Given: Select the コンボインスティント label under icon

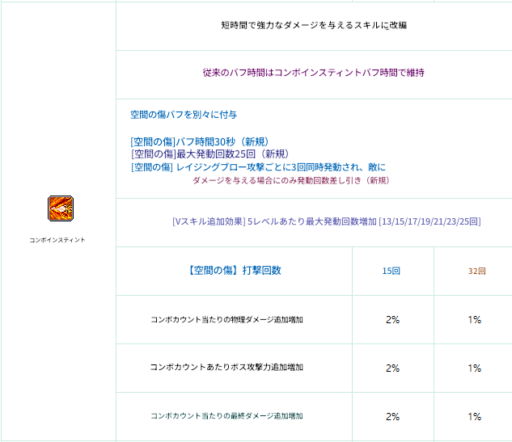Looking at the screenshot, I should click(x=57, y=240).
